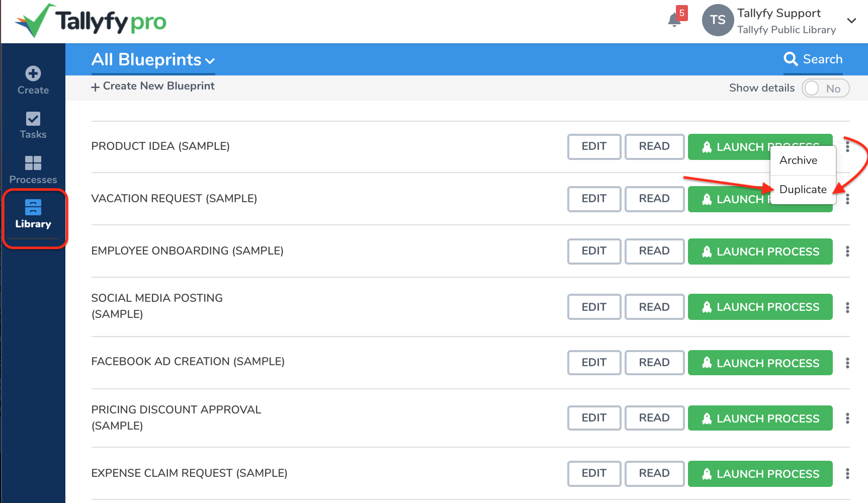Read the Product Idea blueprint

tap(654, 146)
